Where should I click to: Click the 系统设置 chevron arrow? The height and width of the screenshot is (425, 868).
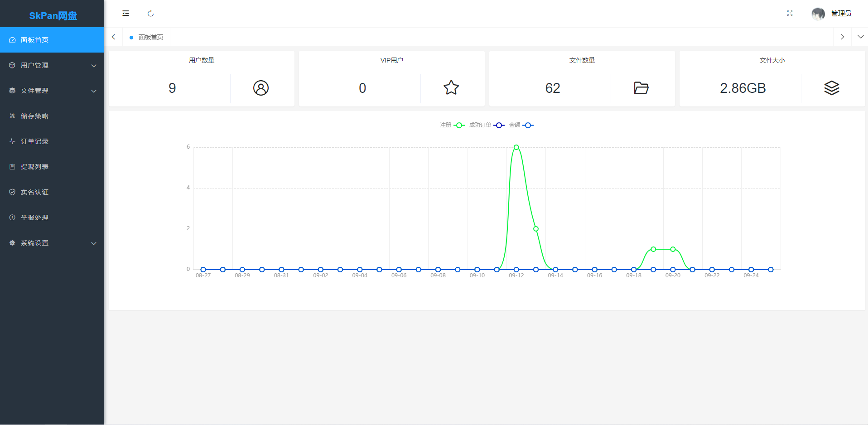point(94,243)
